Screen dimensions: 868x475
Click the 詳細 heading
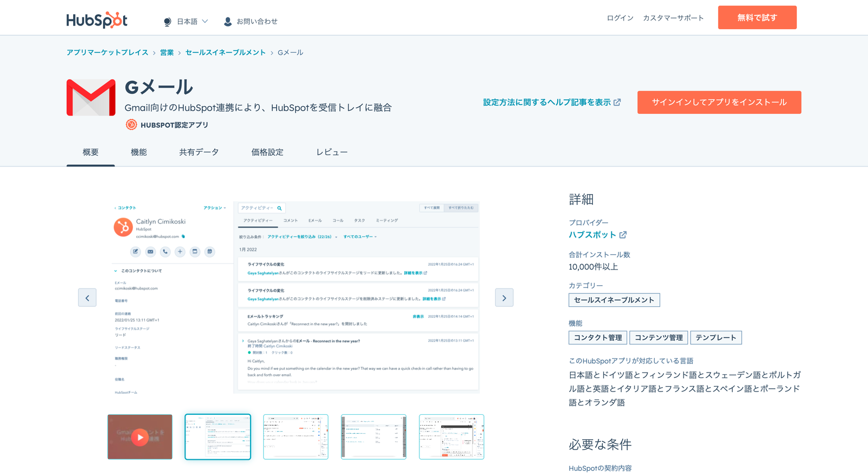581,200
